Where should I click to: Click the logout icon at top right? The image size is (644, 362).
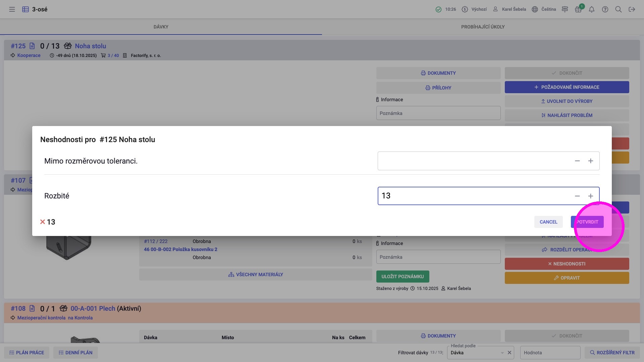[632, 9]
